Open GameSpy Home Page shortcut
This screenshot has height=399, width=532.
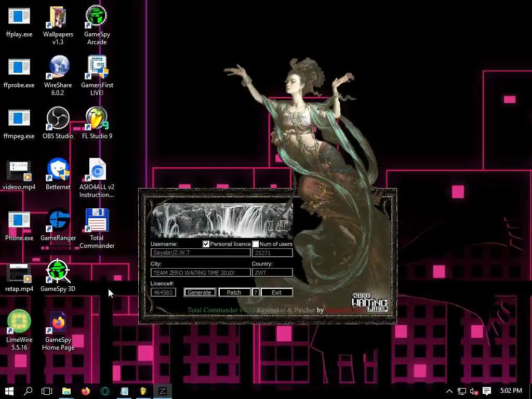pos(58,330)
